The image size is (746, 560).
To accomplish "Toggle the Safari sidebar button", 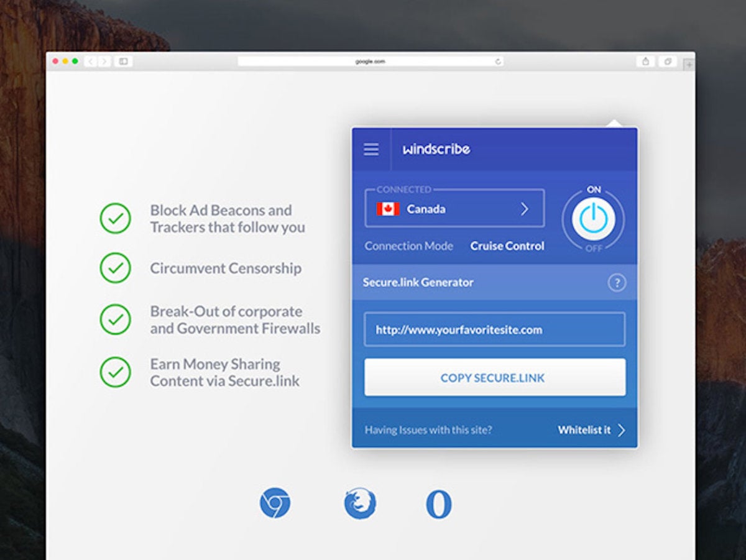I will click(x=123, y=62).
